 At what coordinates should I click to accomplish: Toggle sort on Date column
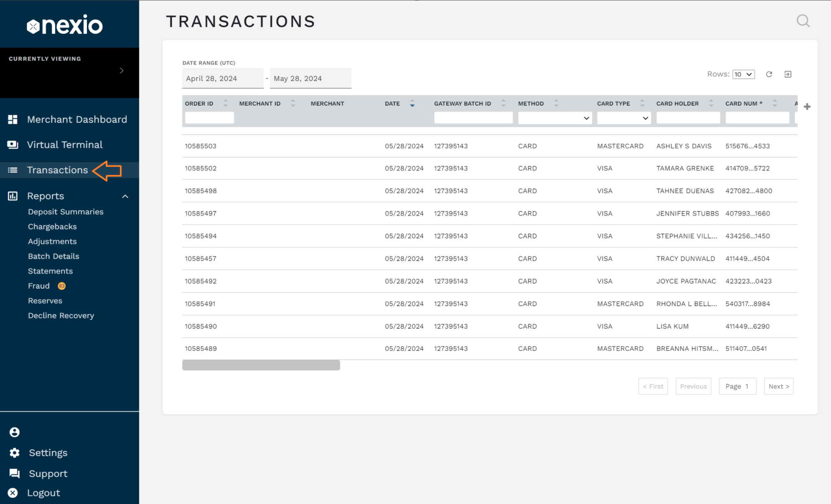click(x=412, y=104)
